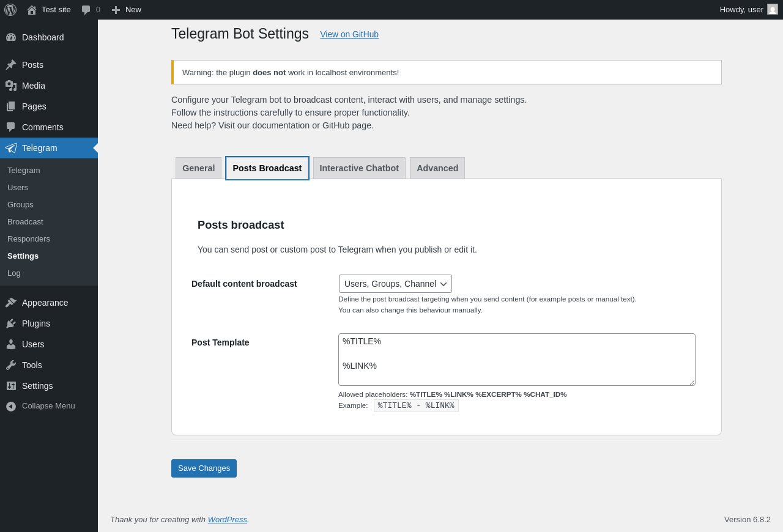Click the Telegram Bot Settings title
This screenshot has width=783, height=532.
point(240,34)
